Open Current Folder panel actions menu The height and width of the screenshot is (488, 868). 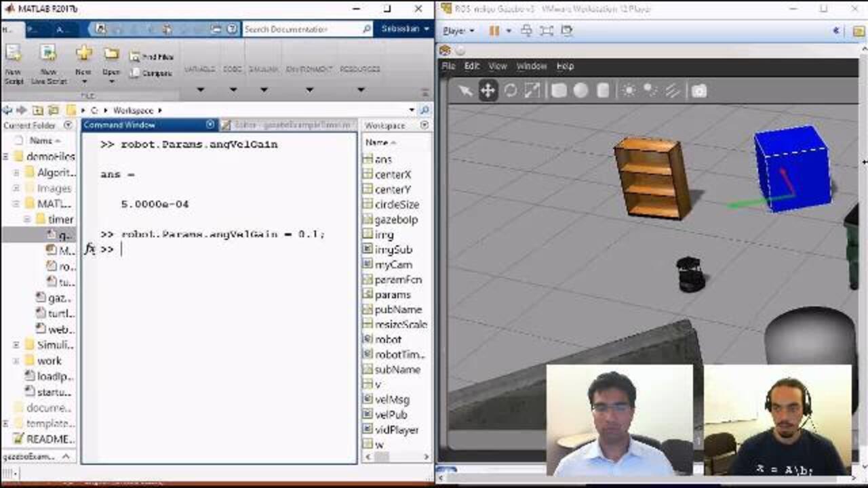(x=68, y=125)
